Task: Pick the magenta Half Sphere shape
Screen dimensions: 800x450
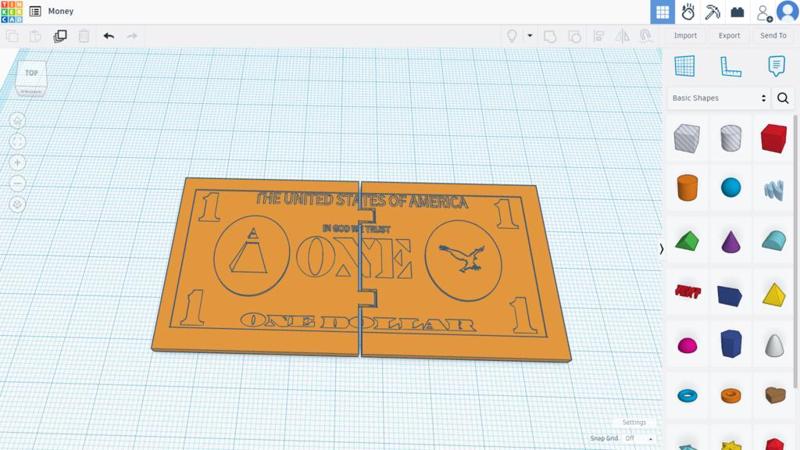Action: coord(687,345)
